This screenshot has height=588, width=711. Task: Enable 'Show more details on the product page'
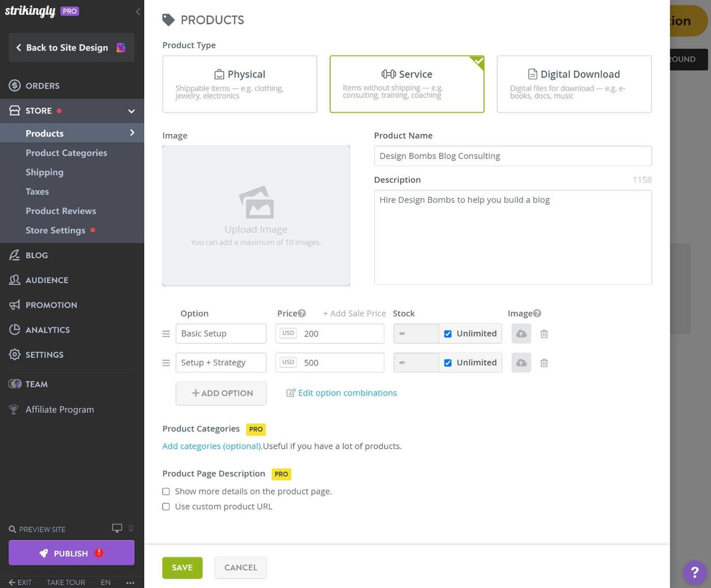click(166, 491)
